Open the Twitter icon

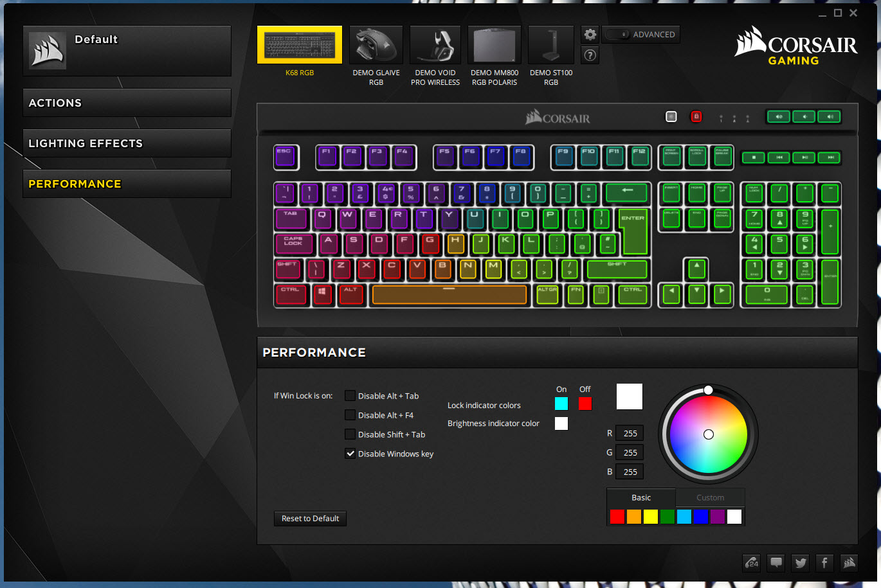click(801, 563)
